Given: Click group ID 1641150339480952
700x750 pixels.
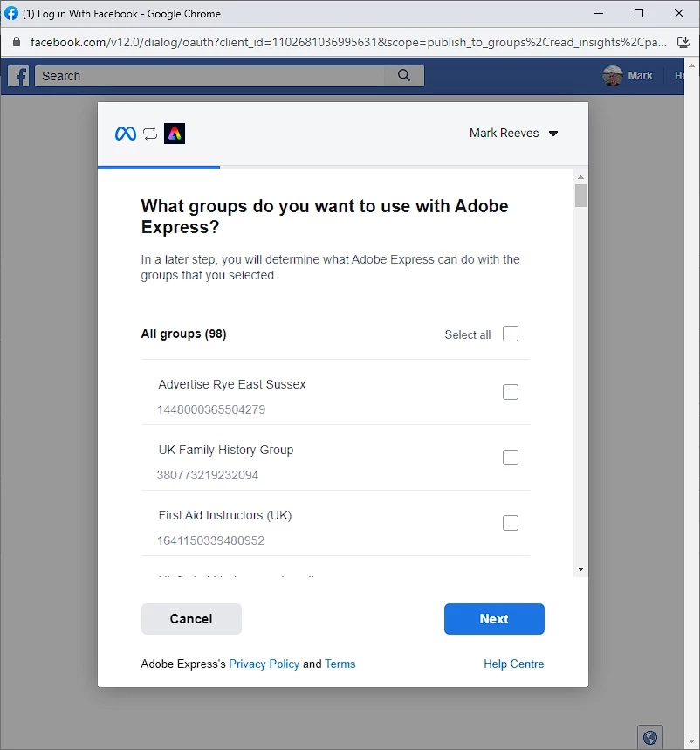Looking at the screenshot, I should tap(211, 540).
